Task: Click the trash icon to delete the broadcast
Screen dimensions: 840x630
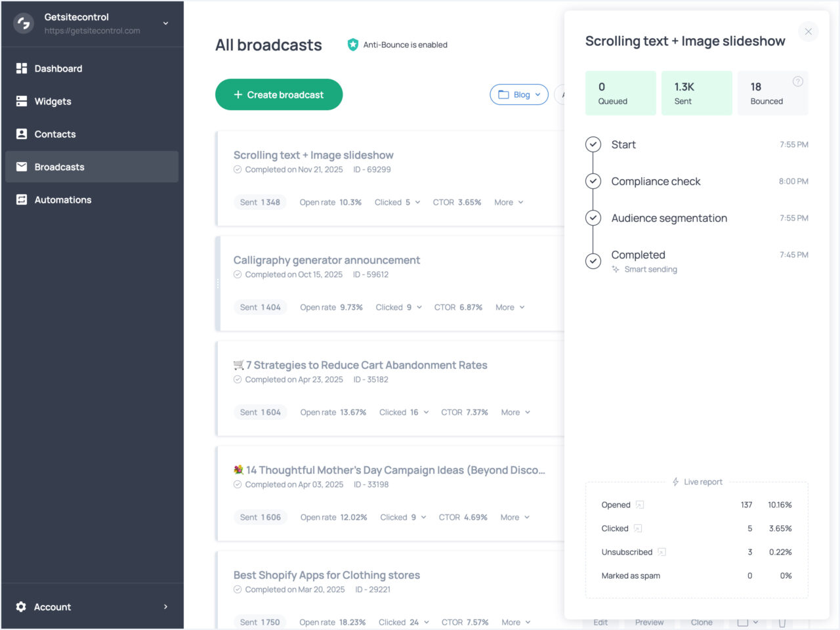Action: [x=781, y=623]
